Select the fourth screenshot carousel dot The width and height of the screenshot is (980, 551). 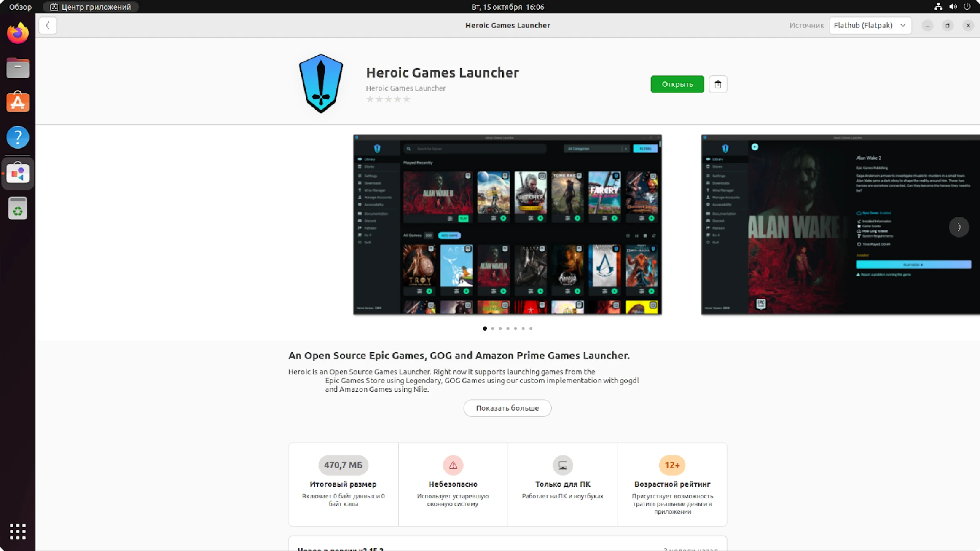(508, 329)
